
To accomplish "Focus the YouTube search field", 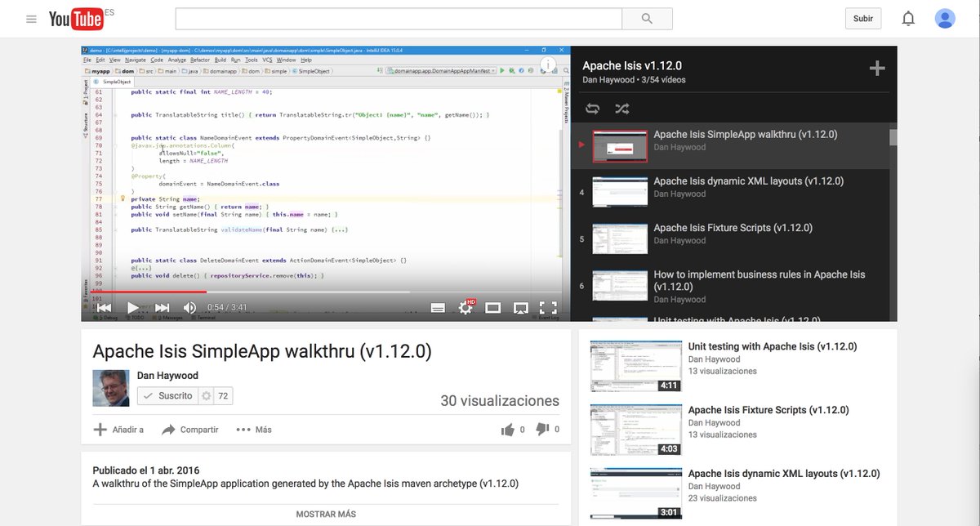I will click(399, 19).
